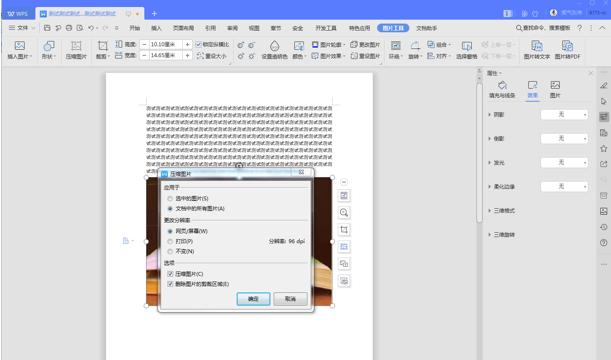Image resolution: width=611 pixels, height=360 pixels.
Task: Increase height value with plus button
Action: (x=187, y=44)
